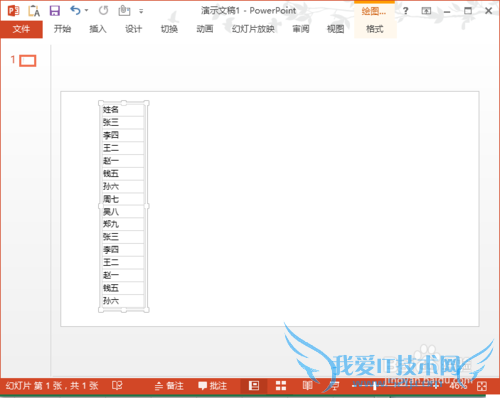Click the spelling check icon in quick access toolbar
This screenshot has width=500, height=398.
click(x=34, y=11)
